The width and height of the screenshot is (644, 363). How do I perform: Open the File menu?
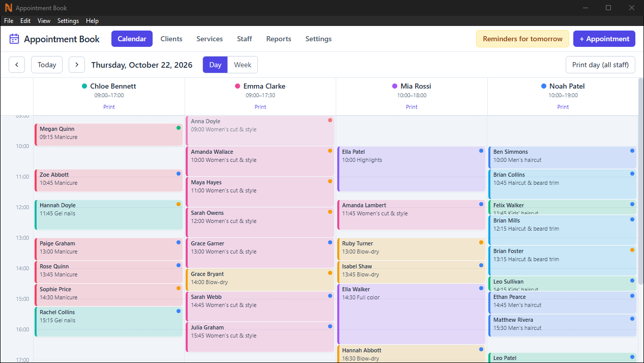point(9,21)
